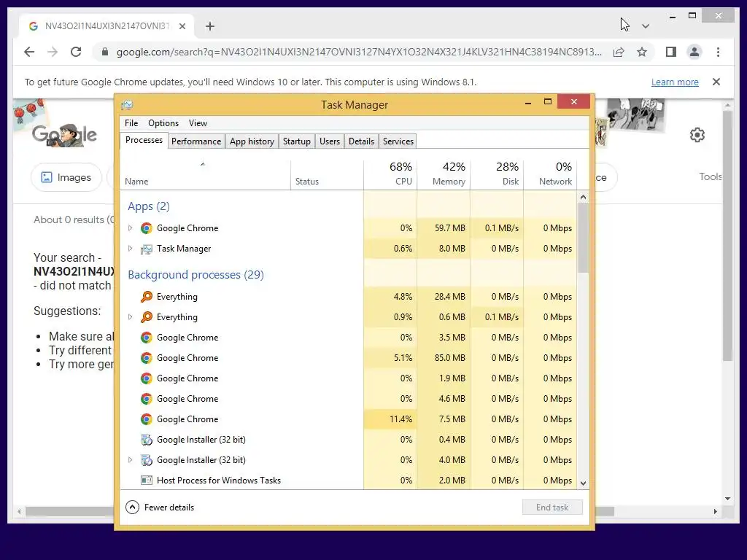This screenshot has height=560, width=747.
Task: Select the Apps (2) group heading
Action: [x=149, y=206]
